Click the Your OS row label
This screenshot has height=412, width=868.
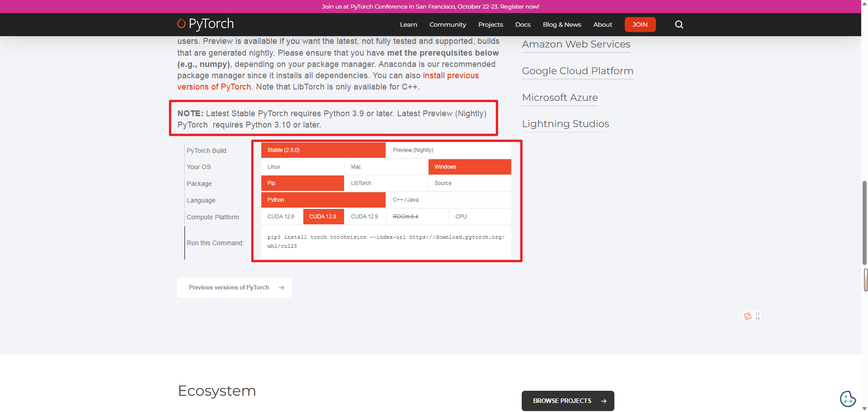199,167
